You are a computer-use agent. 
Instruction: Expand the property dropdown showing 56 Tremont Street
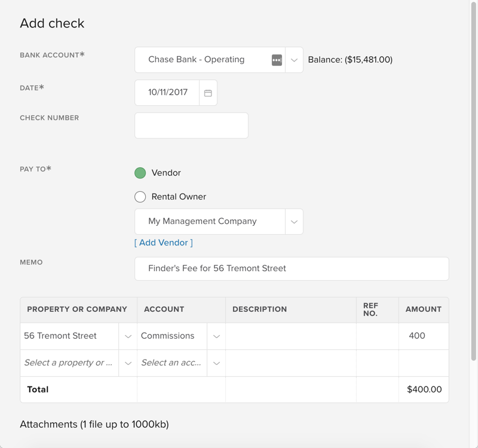127,336
